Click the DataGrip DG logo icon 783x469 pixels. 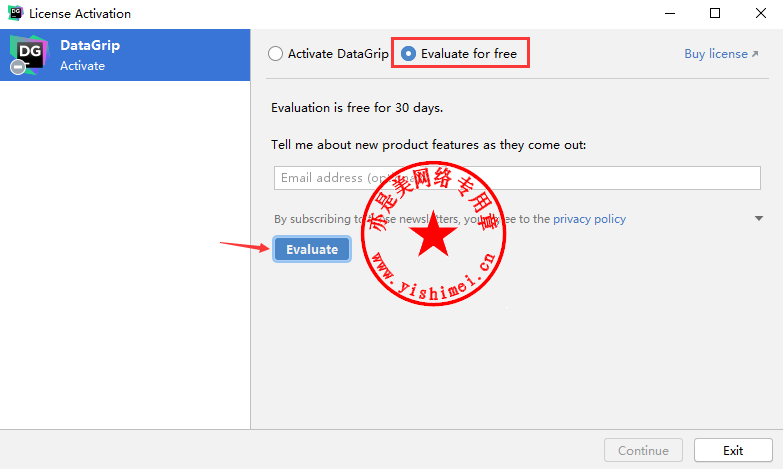click(x=29, y=54)
